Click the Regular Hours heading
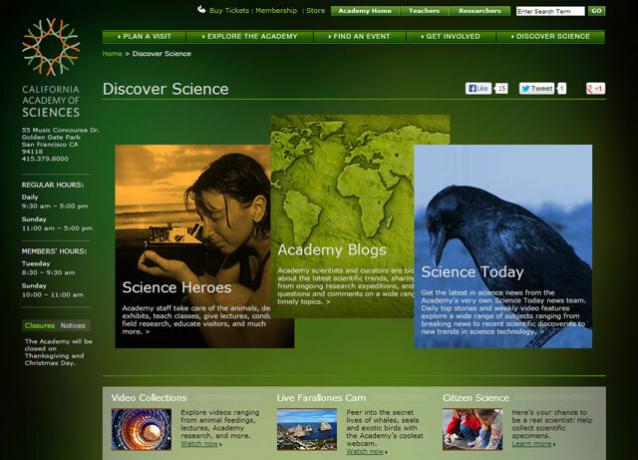This screenshot has width=638, height=460. pyautogui.click(x=52, y=185)
